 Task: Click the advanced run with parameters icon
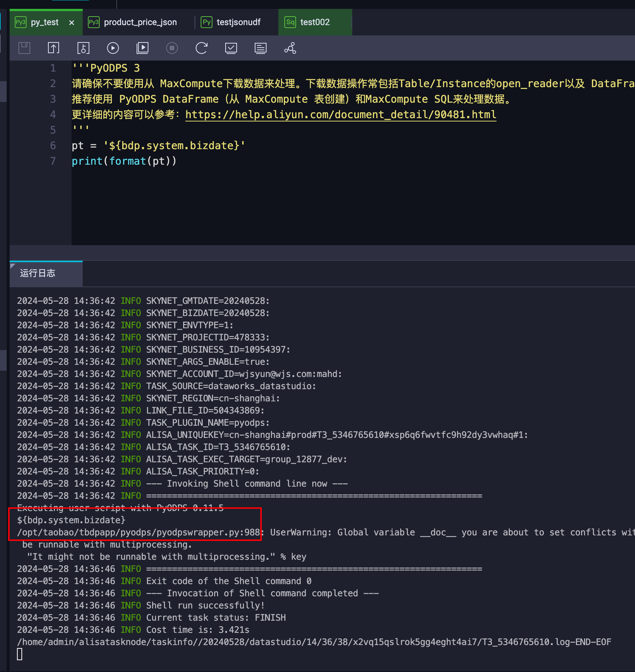(143, 48)
